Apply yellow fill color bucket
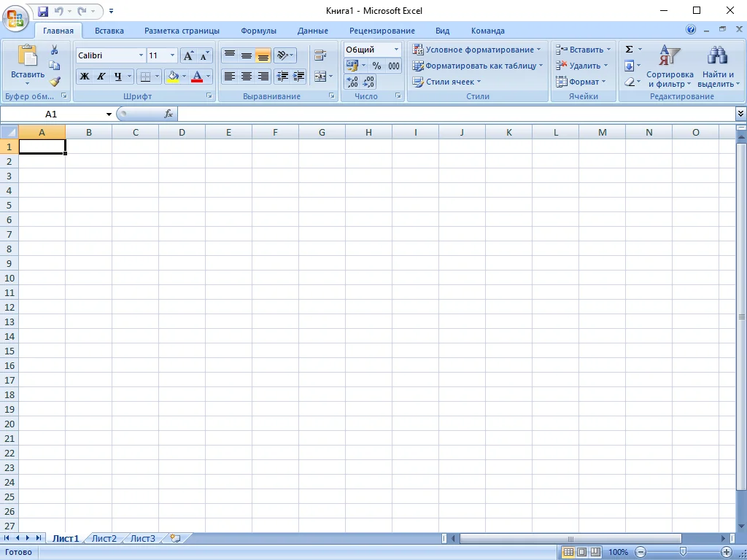The height and width of the screenshot is (560, 747). (174, 76)
